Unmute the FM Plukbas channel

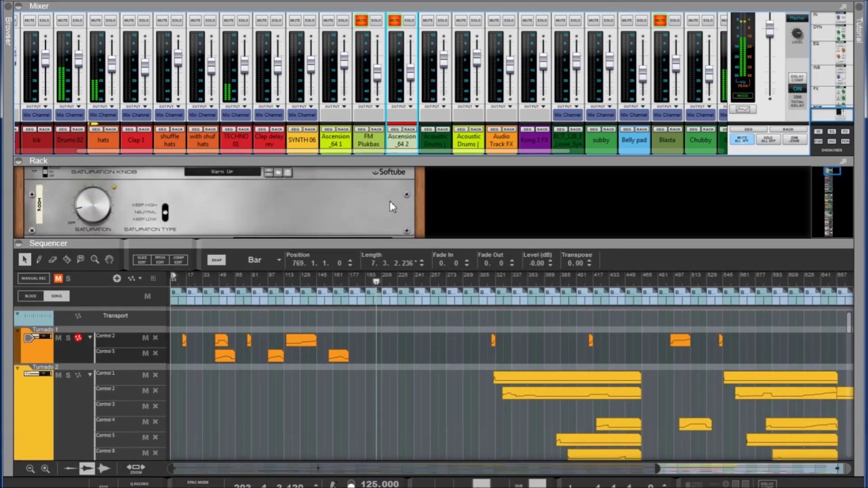[361, 21]
